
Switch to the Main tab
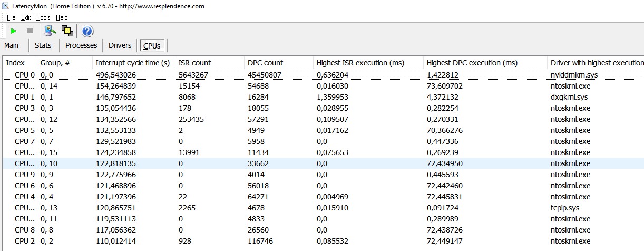tap(12, 45)
